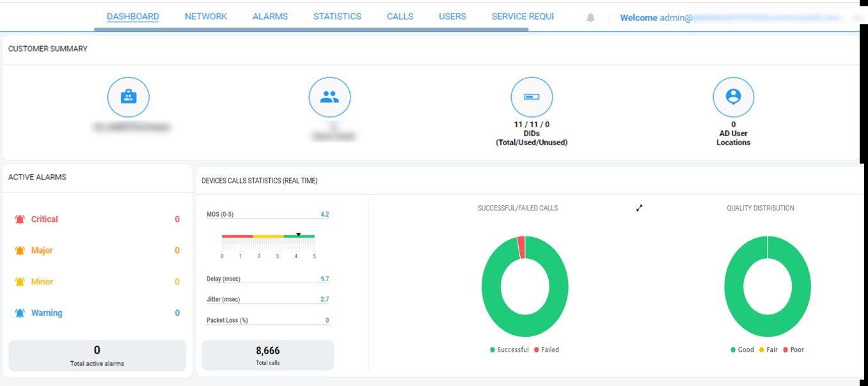The height and width of the screenshot is (386, 868).
Task: Click the MOS scale marker
Action: click(299, 235)
